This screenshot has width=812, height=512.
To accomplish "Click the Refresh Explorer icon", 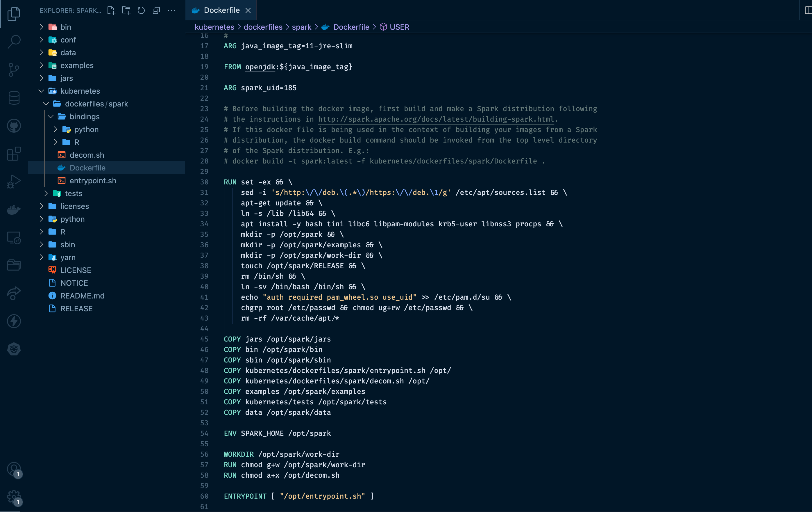I will pos(141,10).
